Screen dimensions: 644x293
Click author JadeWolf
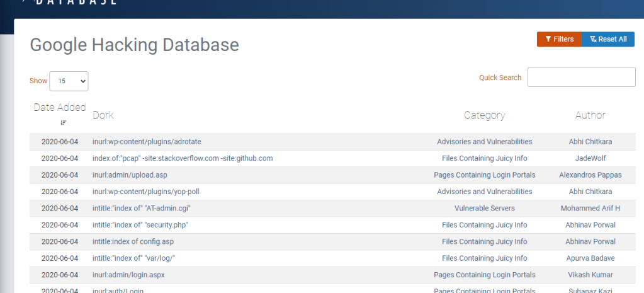click(590, 158)
